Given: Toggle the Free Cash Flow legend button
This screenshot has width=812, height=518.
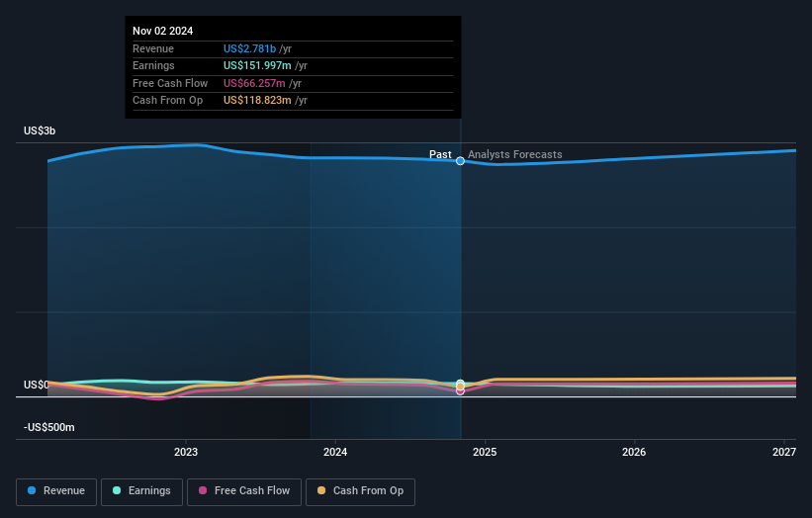Looking at the screenshot, I should [244, 491].
